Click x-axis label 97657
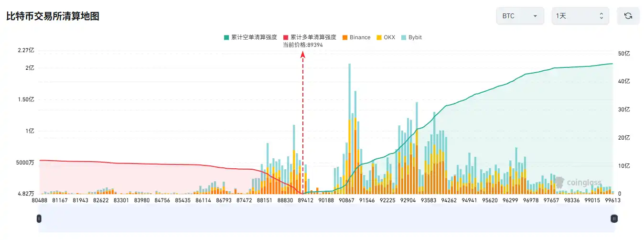Image resolution: width=644 pixels, height=240 pixels. click(551, 201)
